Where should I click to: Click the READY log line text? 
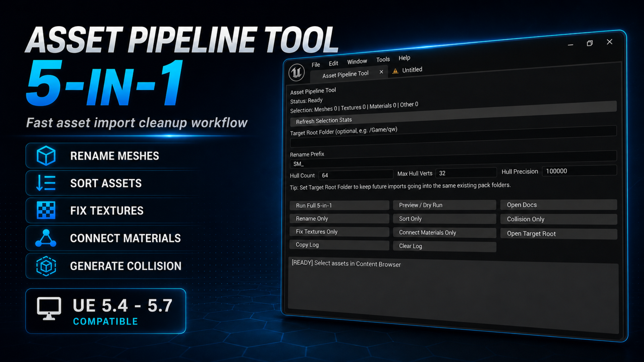pyautogui.click(x=346, y=263)
